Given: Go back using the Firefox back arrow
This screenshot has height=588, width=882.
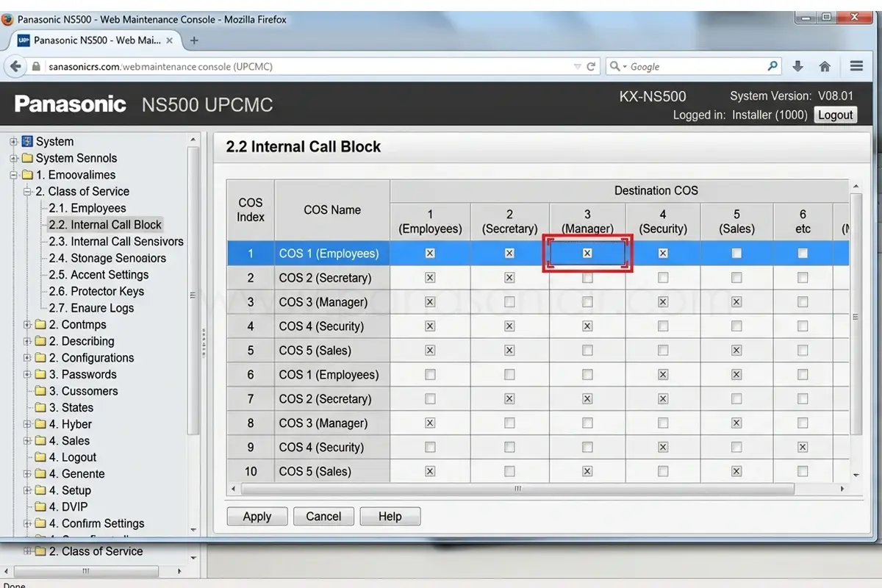Looking at the screenshot, I should pyautogui.click(x=15, y=66).
